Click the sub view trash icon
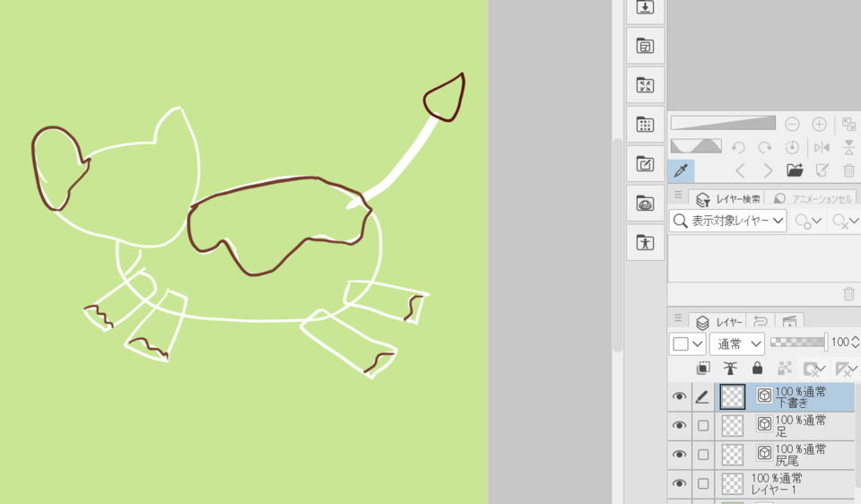This screenshot has height=504, width=861. click(x=849, y=170)
